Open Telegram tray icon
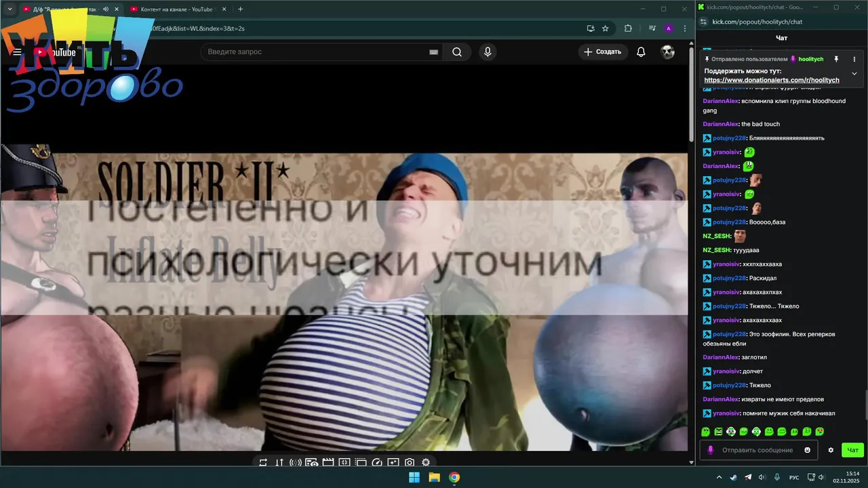This screenshot has height=488, width=868. tap(748, 477)
